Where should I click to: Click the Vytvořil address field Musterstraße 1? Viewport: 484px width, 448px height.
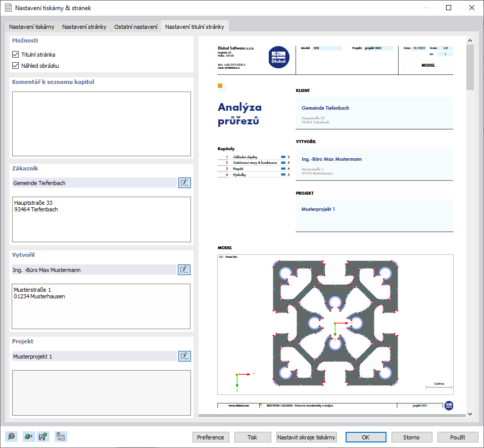point(101,306)
